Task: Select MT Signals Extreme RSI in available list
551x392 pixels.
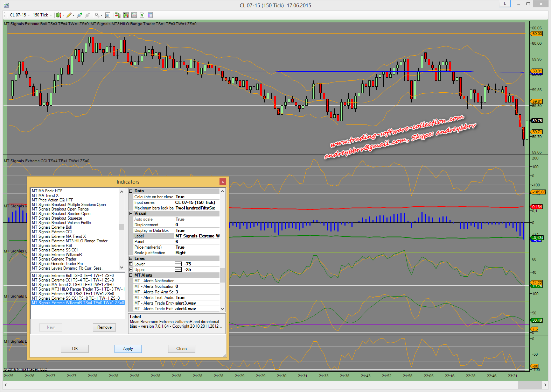Action: click(52, 245)
